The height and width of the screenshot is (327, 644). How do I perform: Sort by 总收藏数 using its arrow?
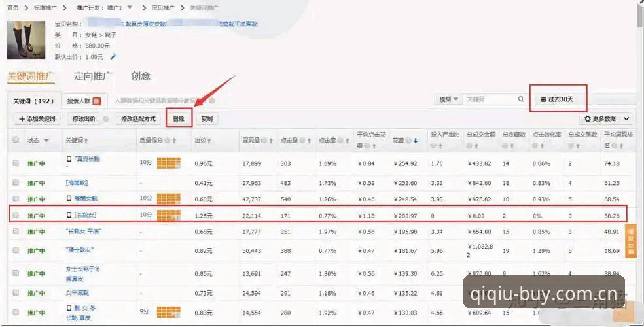pyautogui.click(x=512, y=146)
